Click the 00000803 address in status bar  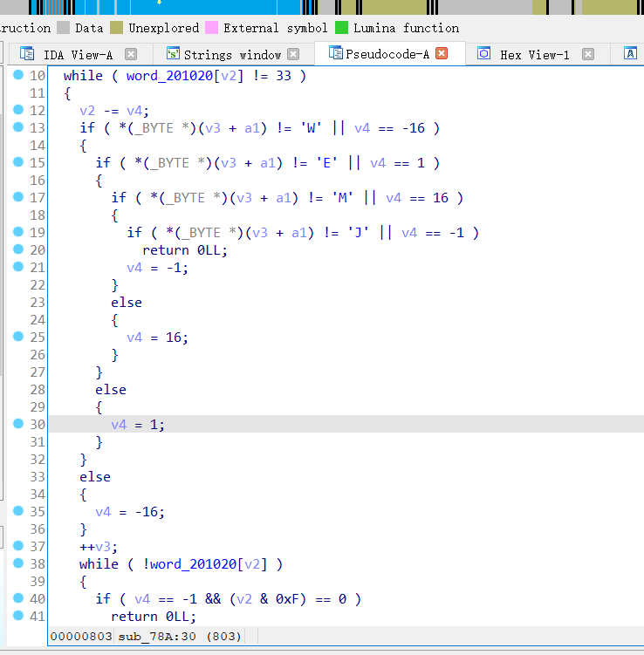coord(81,636)
